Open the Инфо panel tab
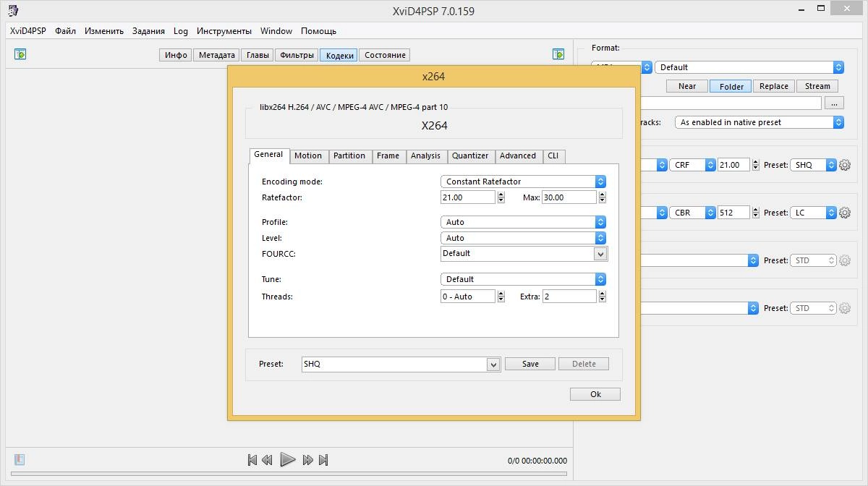Screen dimensions: 868x486 [176, 55]
